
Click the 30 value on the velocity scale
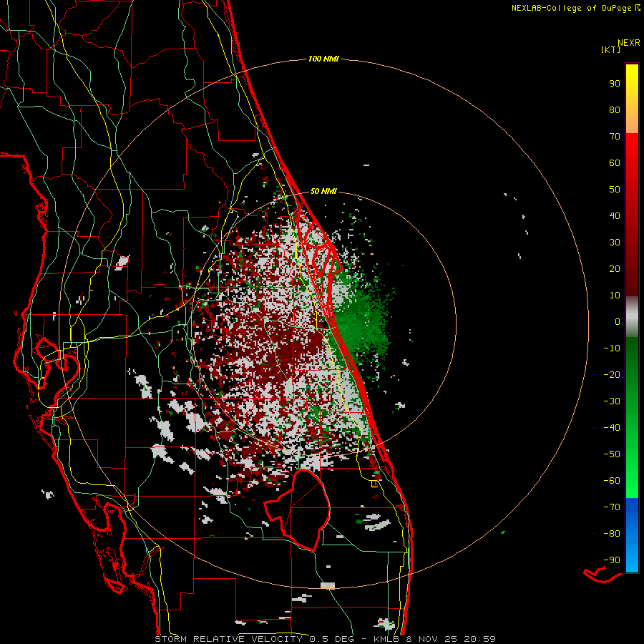[x=615, y=243]
